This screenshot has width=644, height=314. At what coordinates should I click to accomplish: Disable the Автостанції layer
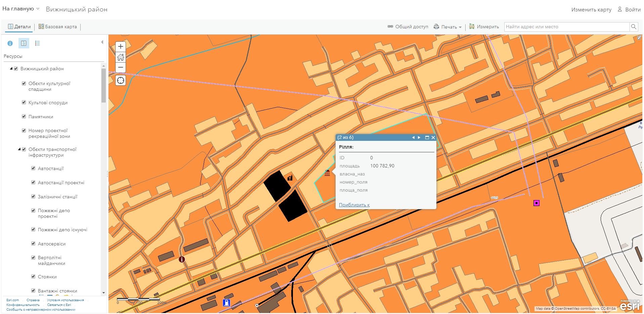(x=33, y=168)
